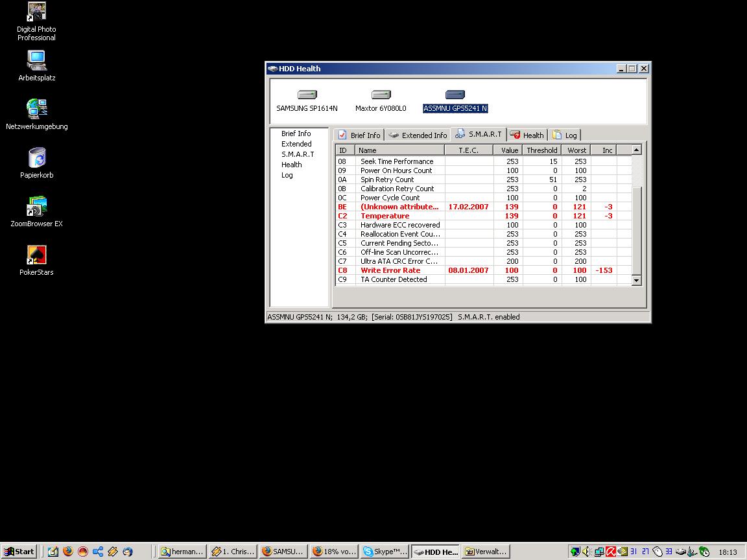Open the Netzwerkumgebung desktop icon
This screenshot has width=747, height=560.
coord(36,114)
